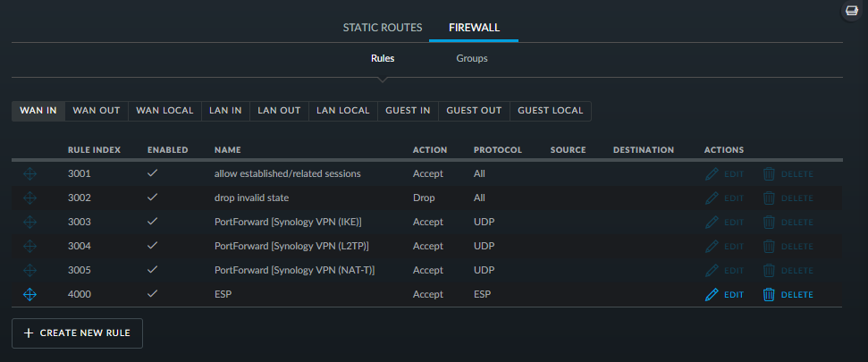Screen dimensions: 868x362
Task: Click pencil icon for Synology VPN (L2TP) rule
Action: click(712, 247)
